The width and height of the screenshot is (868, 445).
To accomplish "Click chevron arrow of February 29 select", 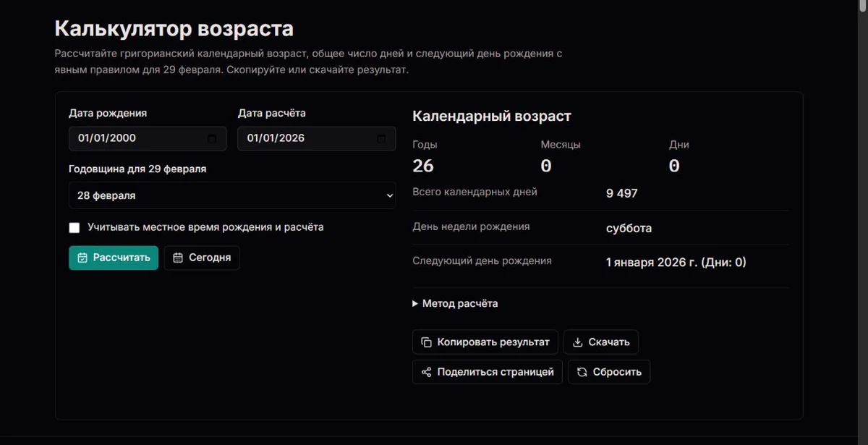I will point(389,195).
